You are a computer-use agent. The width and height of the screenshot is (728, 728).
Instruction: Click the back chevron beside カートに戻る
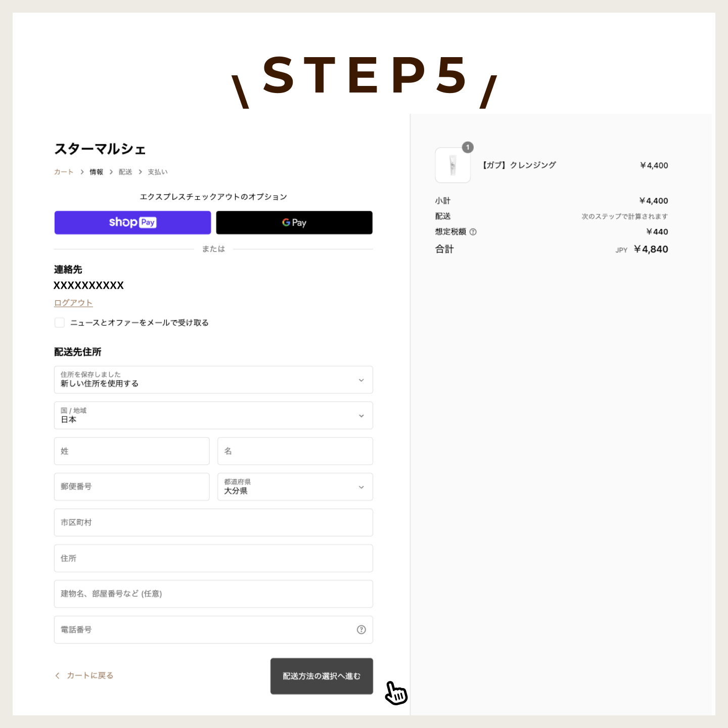pos(58,675)
